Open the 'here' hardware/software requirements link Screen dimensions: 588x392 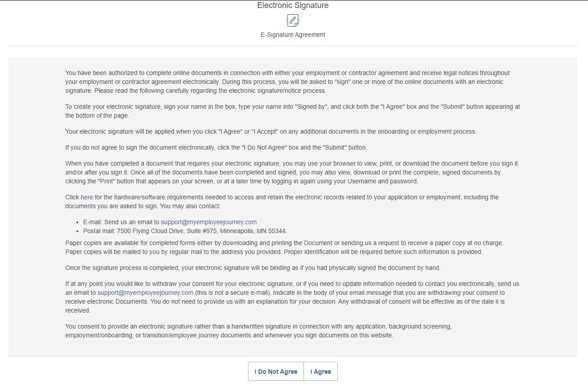87,197
